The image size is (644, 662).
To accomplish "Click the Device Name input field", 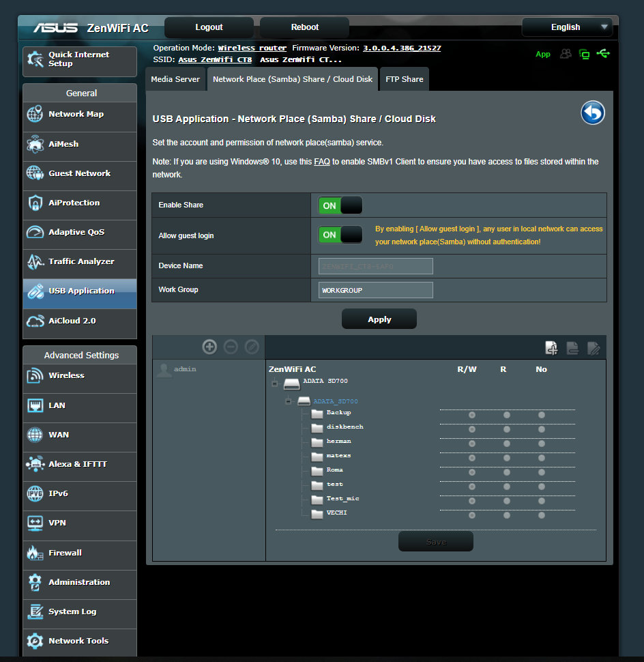I will point(376,266).
